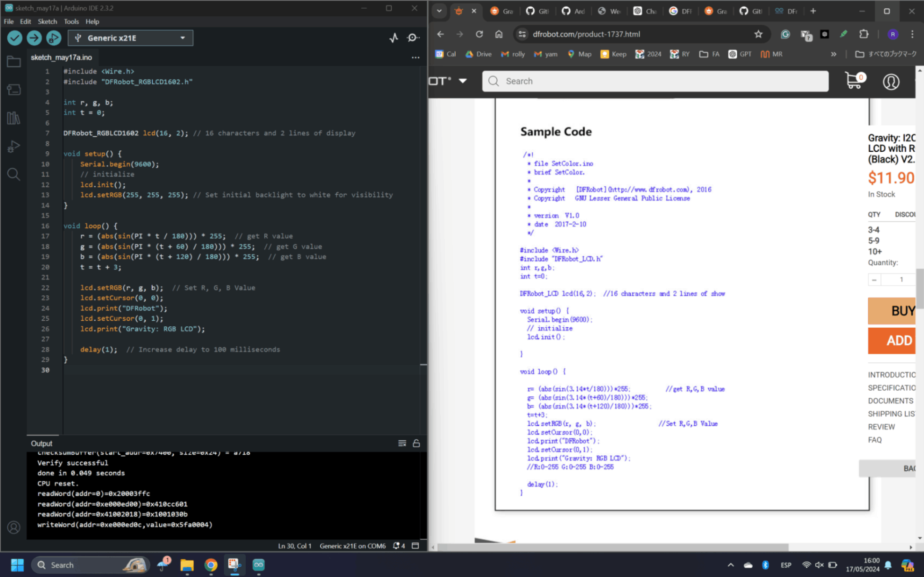
Task: Jump to the FAQ section
Action: 875,440
